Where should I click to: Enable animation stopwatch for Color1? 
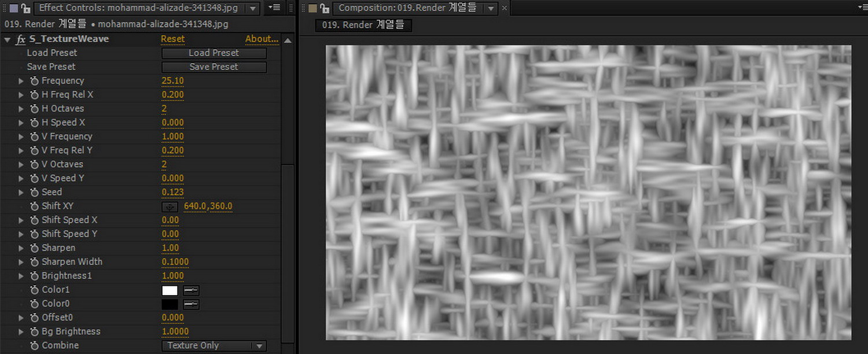click(x=34, y=290)
